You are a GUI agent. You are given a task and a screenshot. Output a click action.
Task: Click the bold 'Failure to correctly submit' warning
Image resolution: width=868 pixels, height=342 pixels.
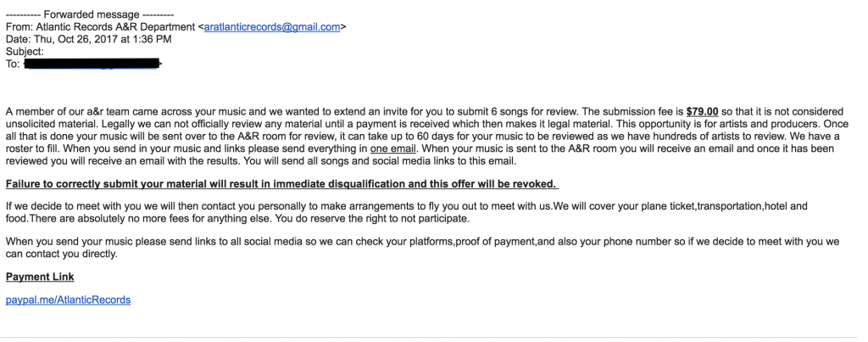[x=281, y=183]
